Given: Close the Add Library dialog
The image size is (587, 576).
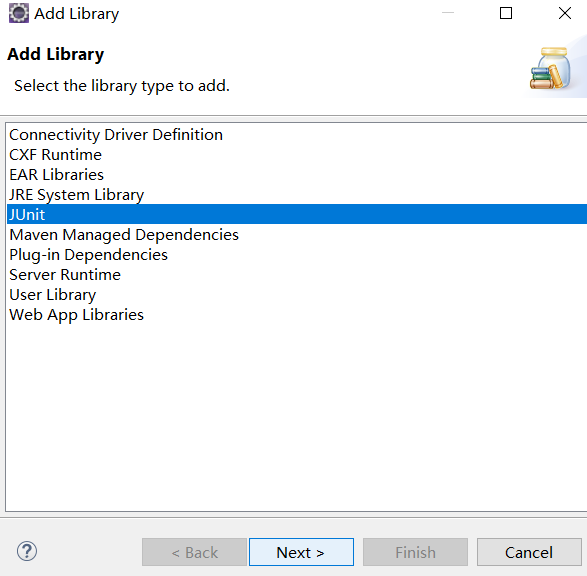Looking at the screenshot, I should (565, 13).
